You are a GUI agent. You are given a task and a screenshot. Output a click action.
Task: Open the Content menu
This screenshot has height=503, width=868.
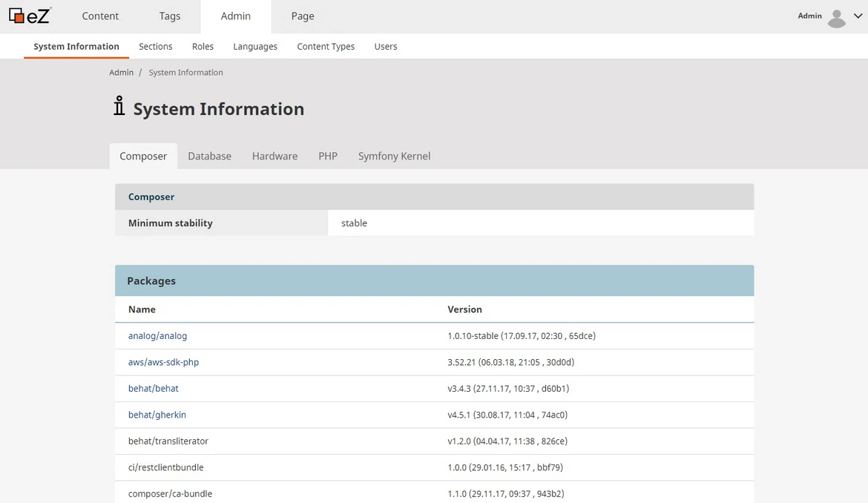click(x=100, y=16)
